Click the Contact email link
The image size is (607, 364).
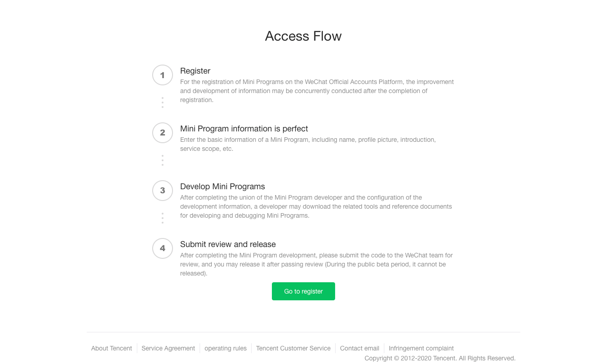360,348
